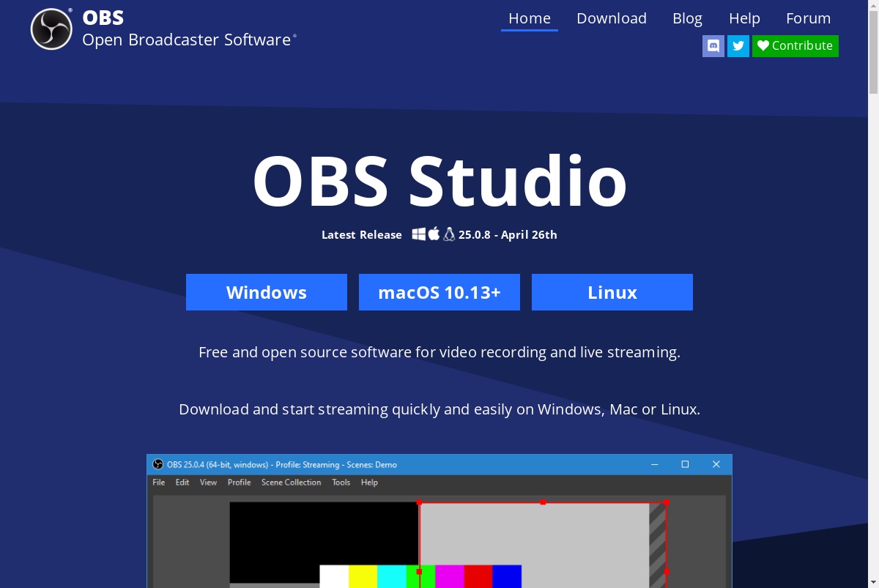Open Profile menu in OBS screenshot

tap(240, 483)
